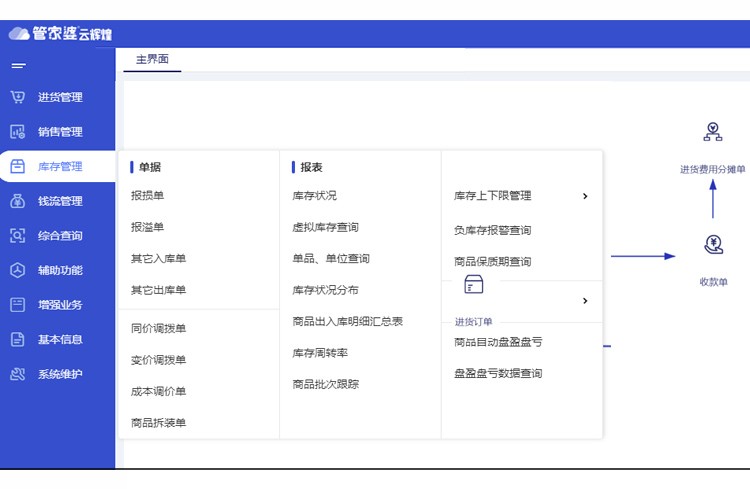Open the 库存状况 report
750x489 pixels.
tap(314, 196)
